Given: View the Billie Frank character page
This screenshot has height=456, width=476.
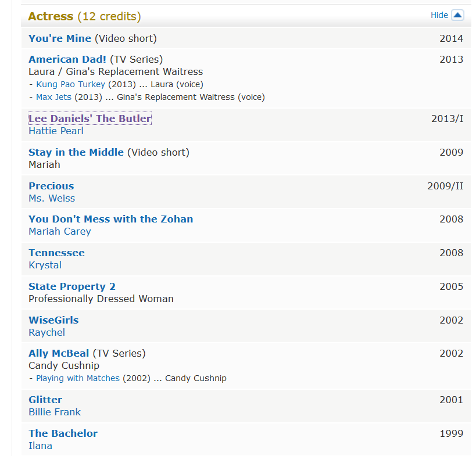Looking at the screenshot, I should [x=55, y=412].
